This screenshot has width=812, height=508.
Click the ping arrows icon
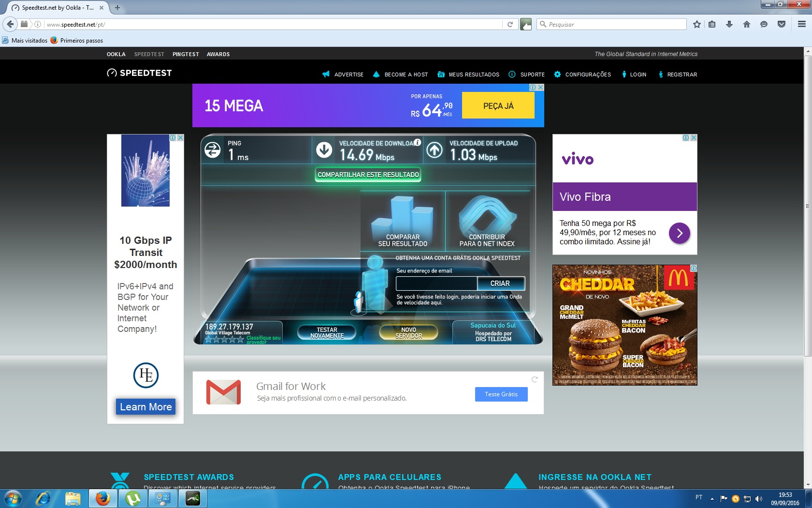pos(213,150)
